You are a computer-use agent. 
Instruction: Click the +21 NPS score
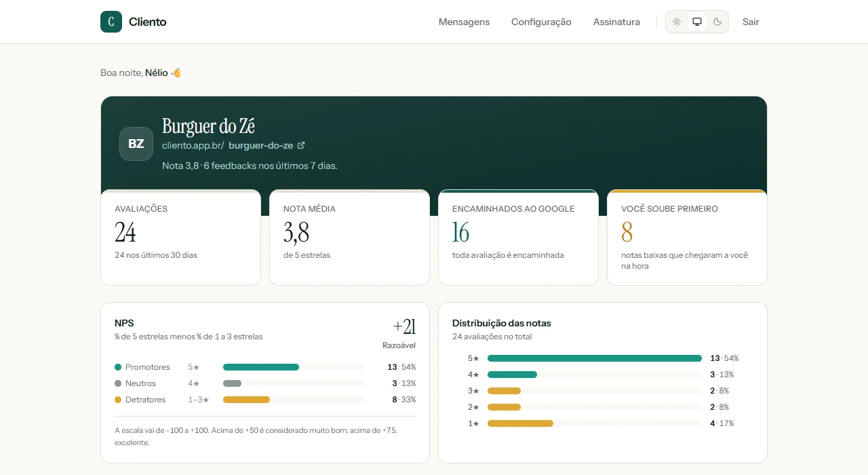coord(404,327)
